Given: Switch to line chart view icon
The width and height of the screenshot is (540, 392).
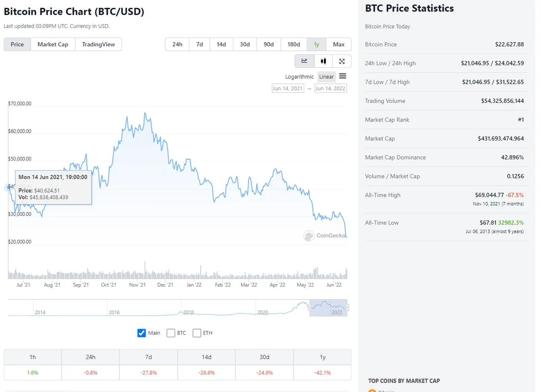Looking at the screenshot, I should point(304,61).
